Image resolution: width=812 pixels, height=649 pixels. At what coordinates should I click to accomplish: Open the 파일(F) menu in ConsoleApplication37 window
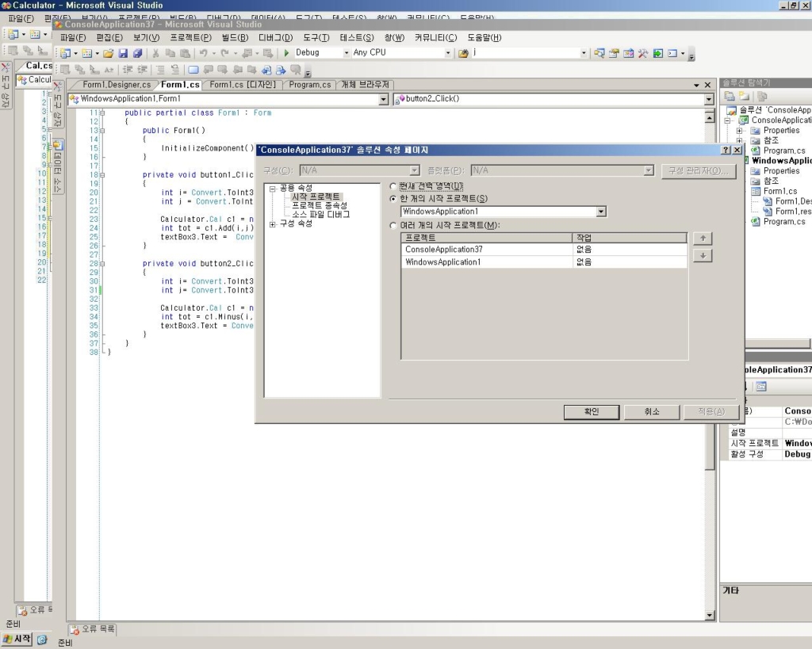click(x=73, y=38)
